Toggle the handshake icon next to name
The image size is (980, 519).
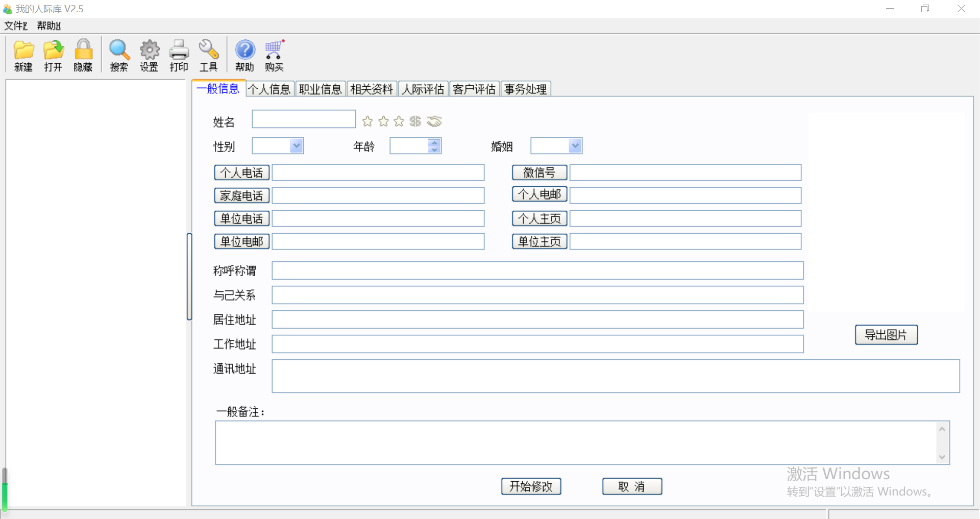(434, 121)
